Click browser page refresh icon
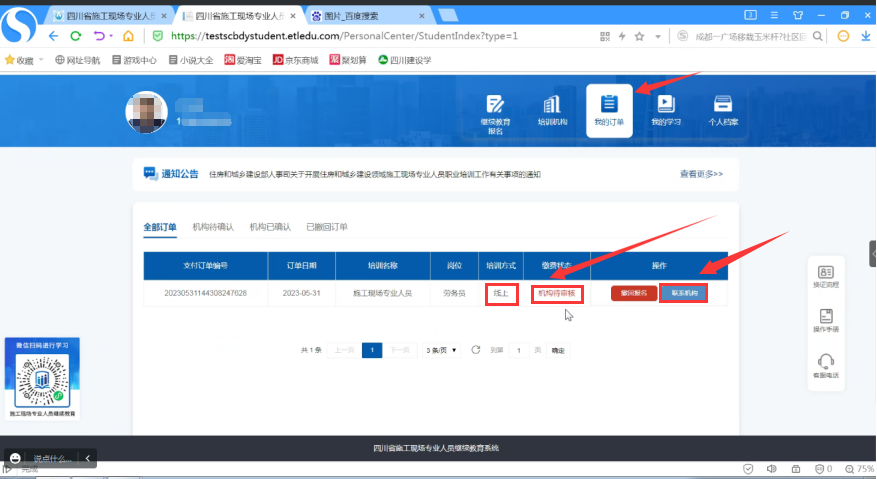 pyautogui.click(x=76, y=36)
